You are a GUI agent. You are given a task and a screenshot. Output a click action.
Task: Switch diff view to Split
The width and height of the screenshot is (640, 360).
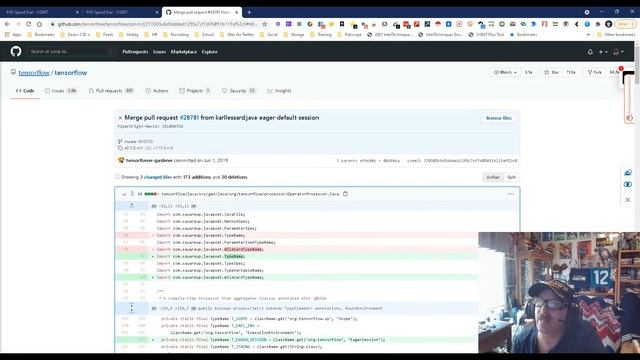pyautogui.click(x=511, y=177)
